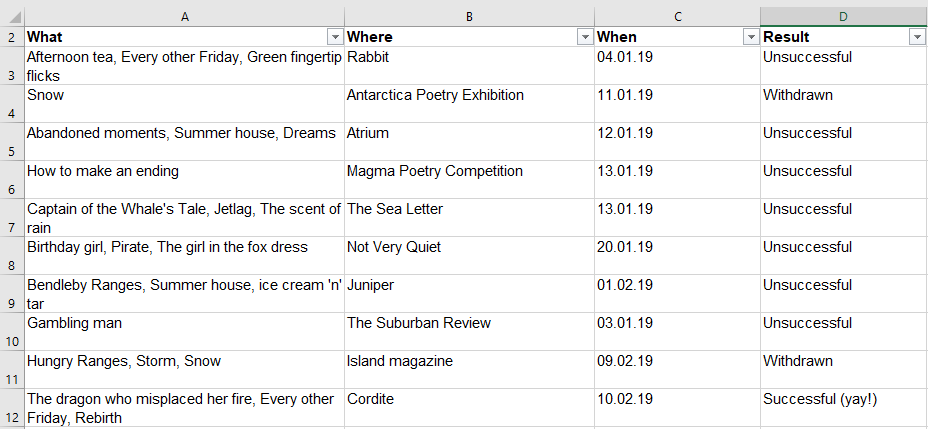
Task: Select column A header
Action: click(185, 15)
